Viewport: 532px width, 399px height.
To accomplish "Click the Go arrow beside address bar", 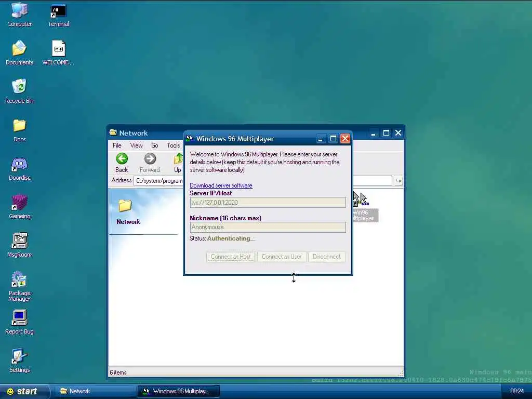I will click(398, 181).
